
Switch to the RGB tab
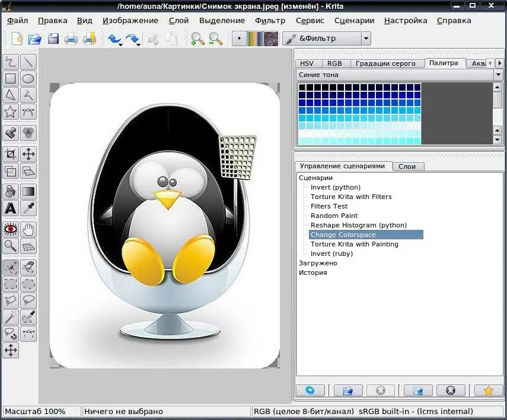[x=334, y=63]
